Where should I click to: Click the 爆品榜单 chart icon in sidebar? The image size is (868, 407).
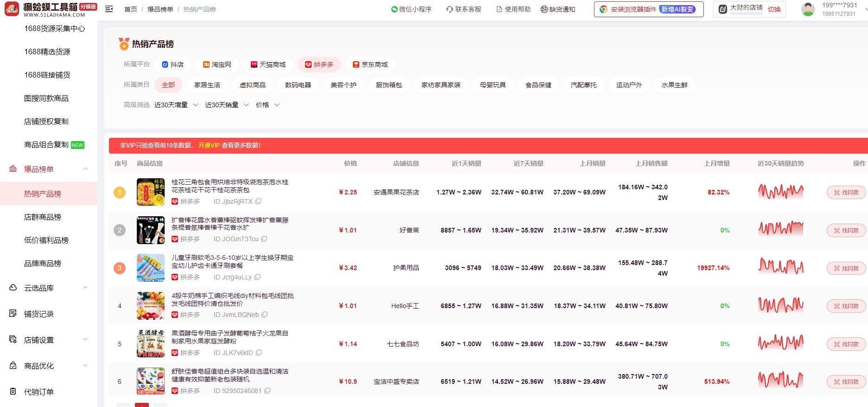click(13, 169)
